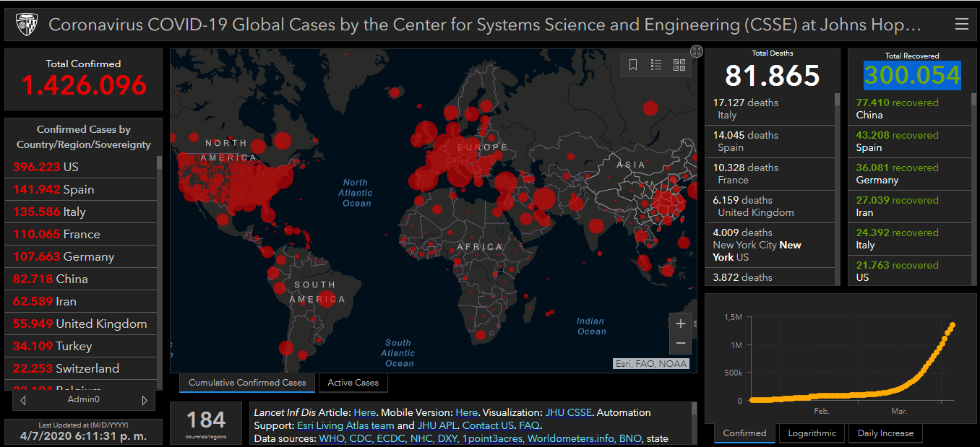Open the BNO data source link

coord(629,438)
